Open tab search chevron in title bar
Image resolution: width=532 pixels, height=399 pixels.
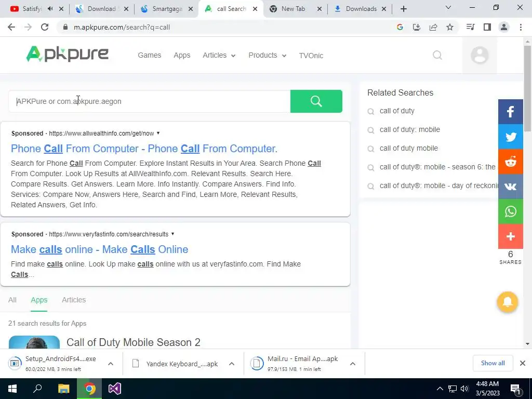[448, 7]
